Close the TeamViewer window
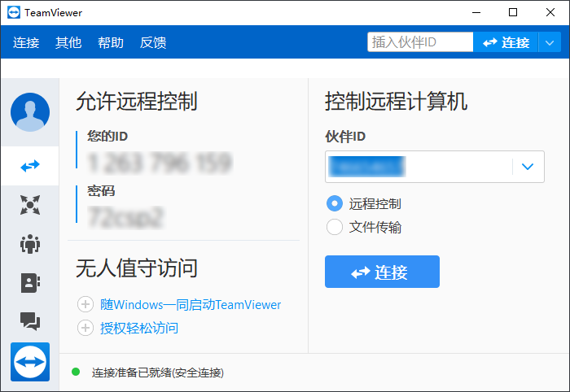The height and width of the screenshot is (392, 570). [550, 13]
